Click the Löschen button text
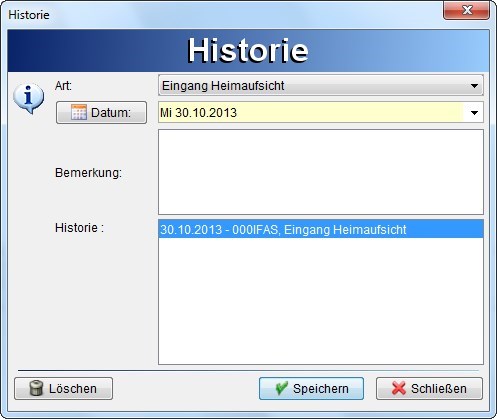497x419 pixels. (73, 389)
